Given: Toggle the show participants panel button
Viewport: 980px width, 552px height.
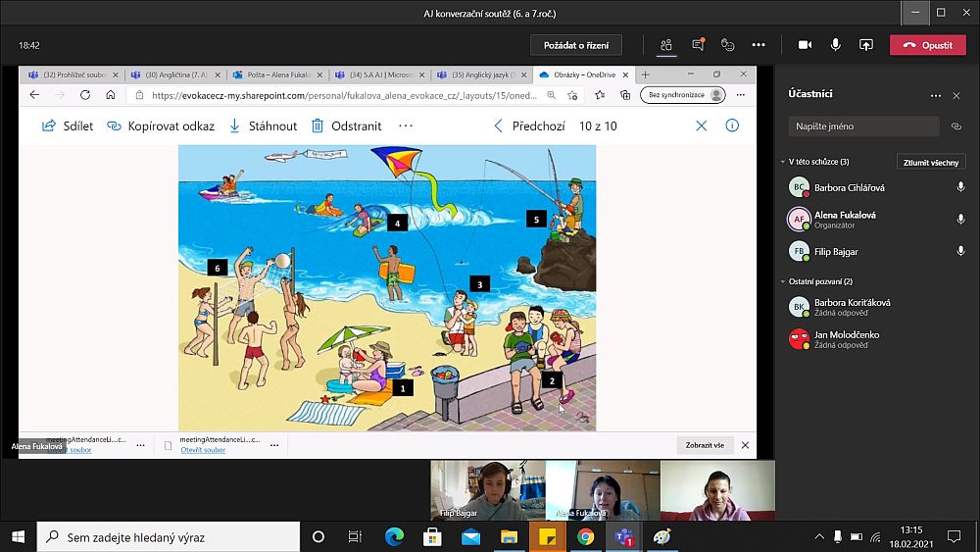Looking at the screenshot, I should click(x=666, y=45).
